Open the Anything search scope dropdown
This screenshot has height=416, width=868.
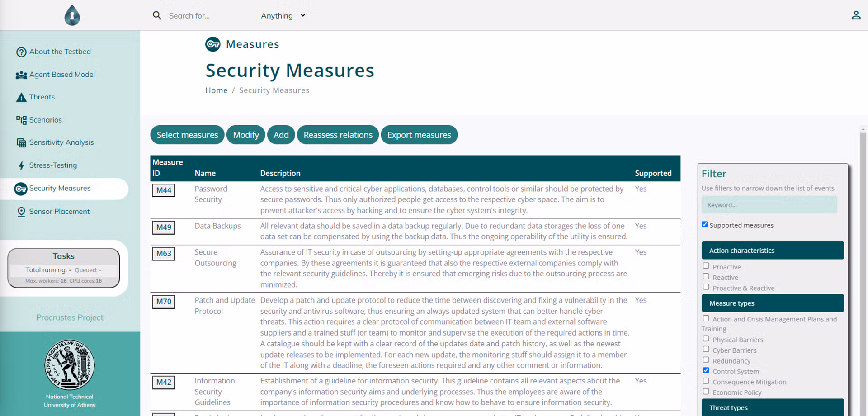(x=283, y=15)
